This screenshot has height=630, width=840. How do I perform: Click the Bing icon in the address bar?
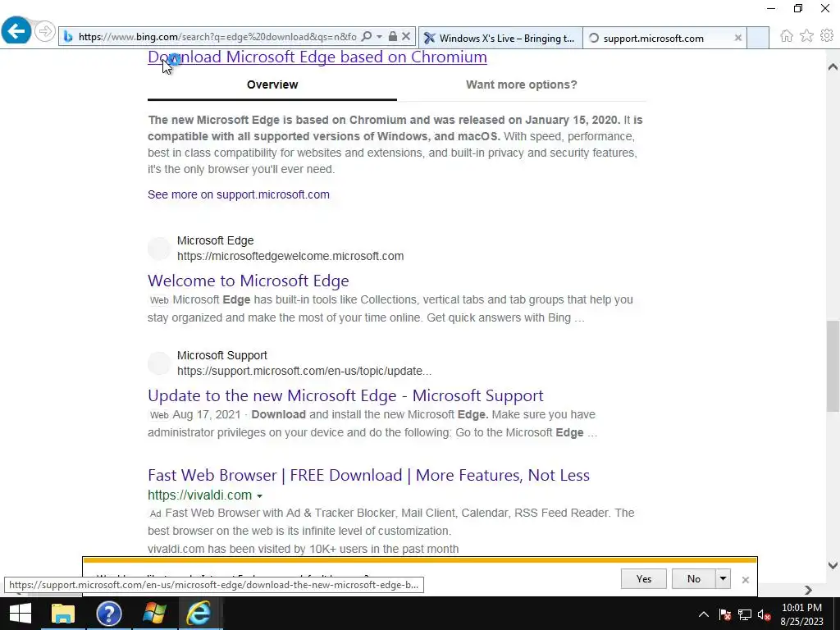tap(69, 36)
